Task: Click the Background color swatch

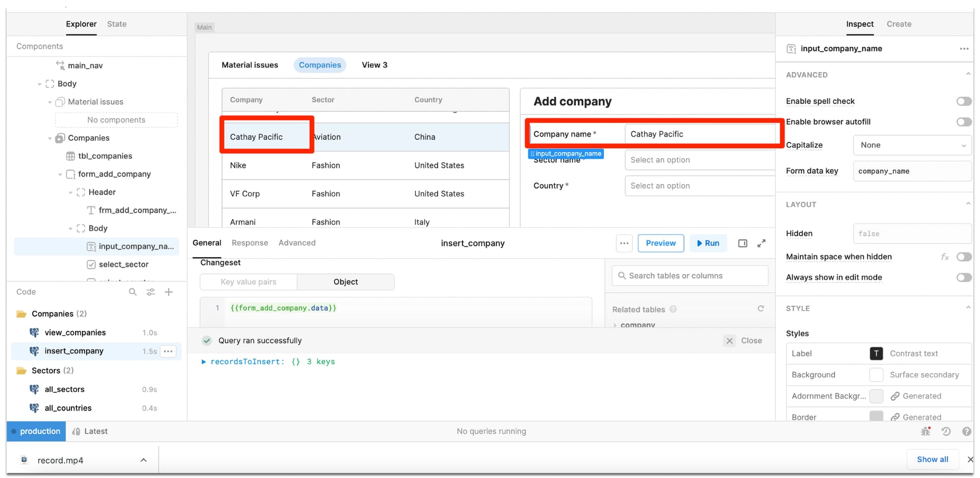Action: tap(876, 375)
